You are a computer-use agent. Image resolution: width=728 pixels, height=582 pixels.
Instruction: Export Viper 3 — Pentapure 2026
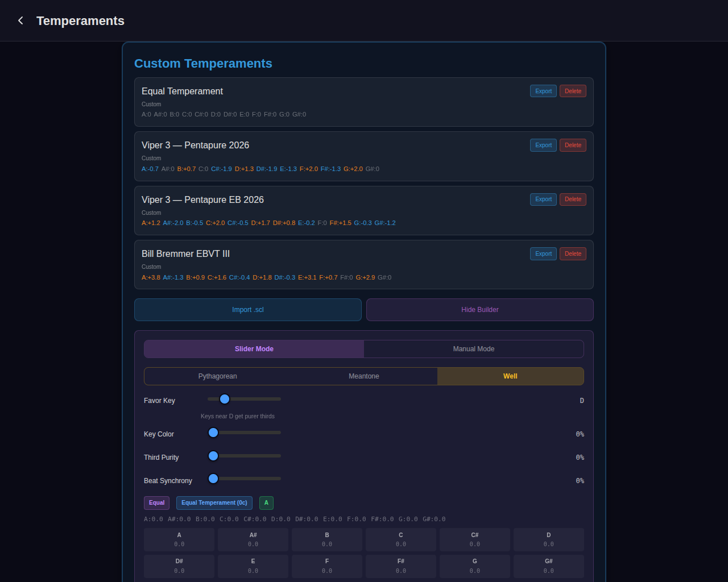click(543, 145)
